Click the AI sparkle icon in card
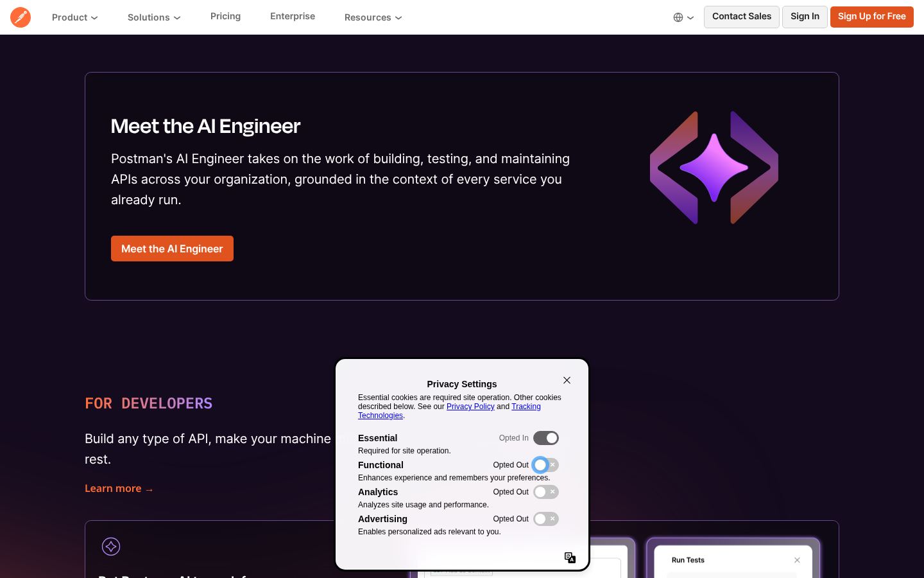Screen dimensions: 924x578 point(111,547)
